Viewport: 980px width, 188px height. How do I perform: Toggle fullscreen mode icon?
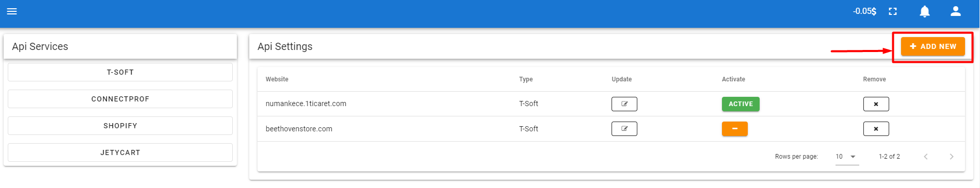893,11
